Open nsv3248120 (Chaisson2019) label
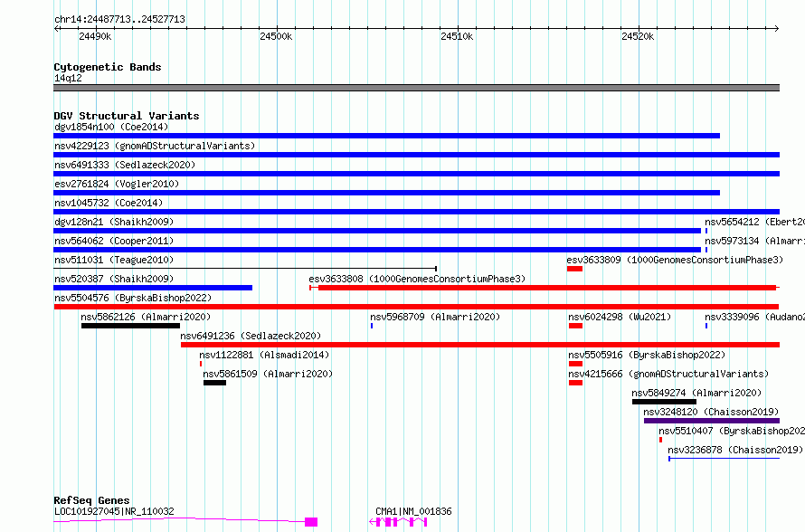This screenshot has width=805, height=532. pyautogui.click(x=711, y=412)
